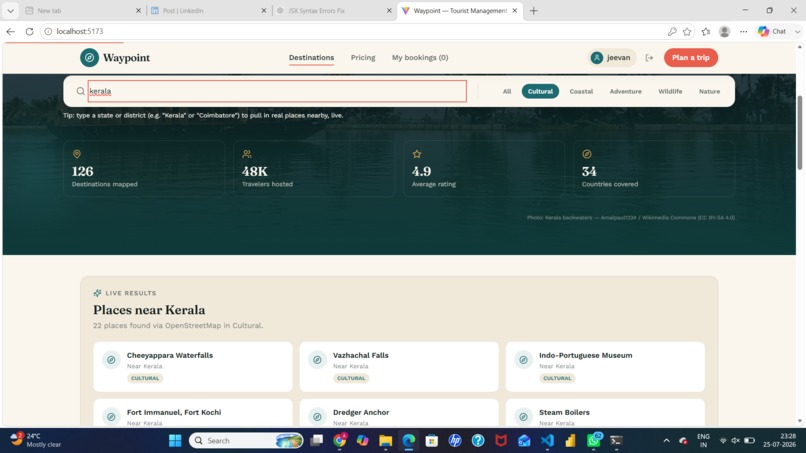Viewport: 806px width, 453px height.
Task: Show hidden system tray icons chevron
Action: click(x=666, y=441)
